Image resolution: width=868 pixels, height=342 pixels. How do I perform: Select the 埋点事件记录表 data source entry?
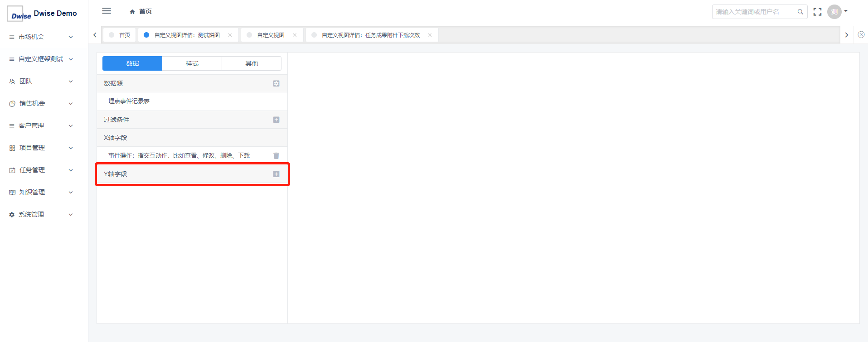[129, 101]
